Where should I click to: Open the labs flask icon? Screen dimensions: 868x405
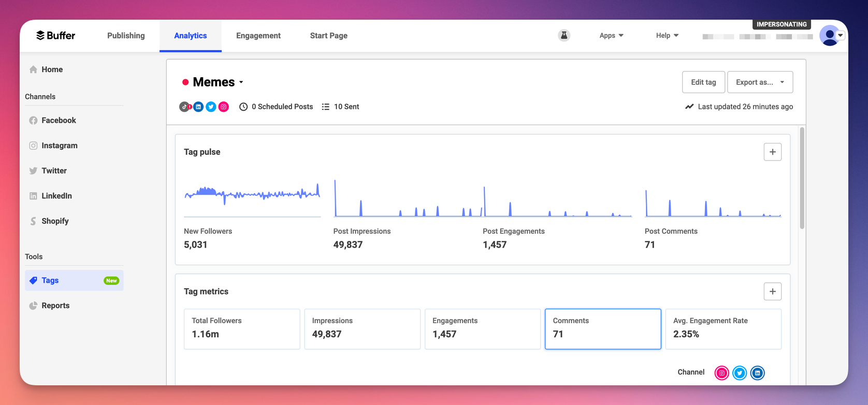(564, 35)
